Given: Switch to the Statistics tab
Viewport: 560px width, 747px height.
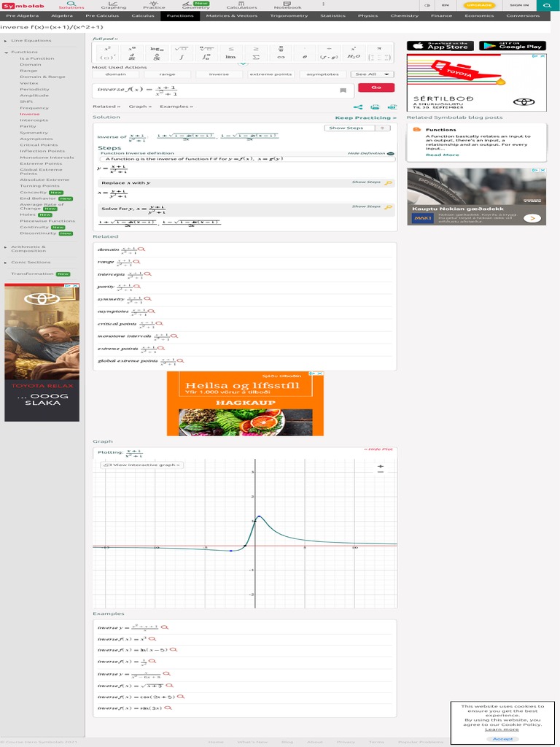Looking at the screenshot, I should 332,16.
